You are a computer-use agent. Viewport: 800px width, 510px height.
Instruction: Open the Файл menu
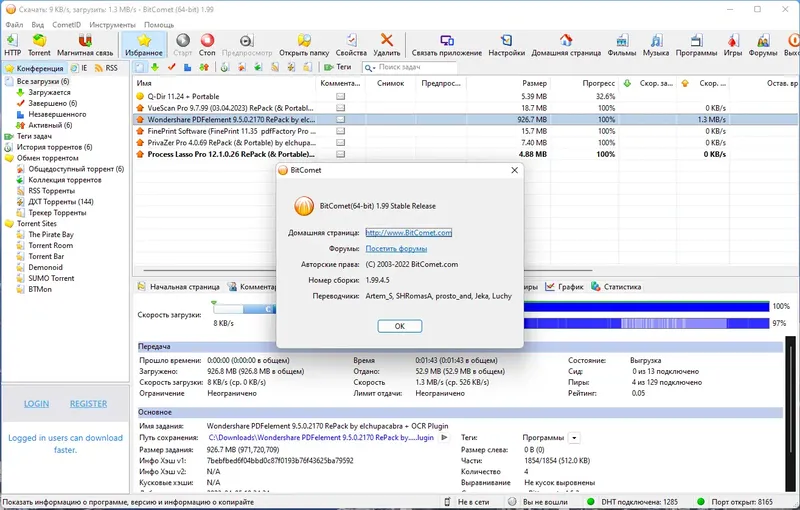[x=14, y=24]
